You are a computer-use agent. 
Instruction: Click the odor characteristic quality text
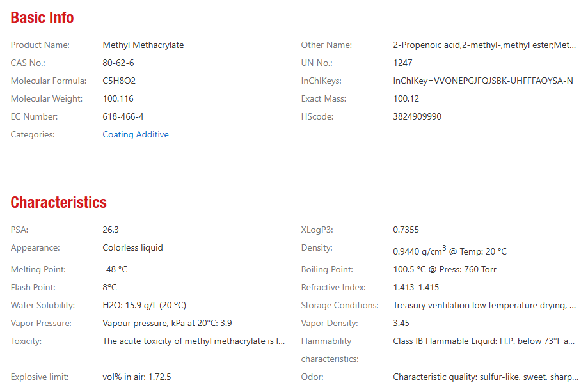tap(485, 377)
